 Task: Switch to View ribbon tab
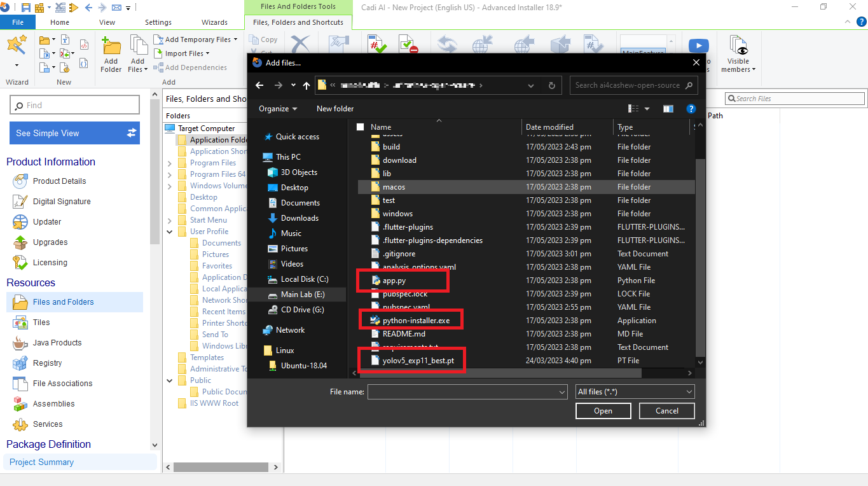click(x=107, y=22)
